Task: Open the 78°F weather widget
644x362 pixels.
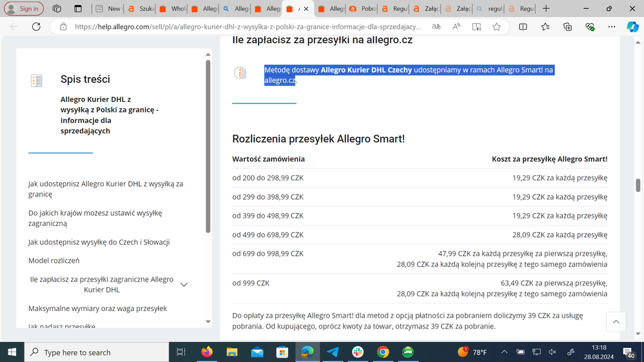Action: click(x=472, y=352)
